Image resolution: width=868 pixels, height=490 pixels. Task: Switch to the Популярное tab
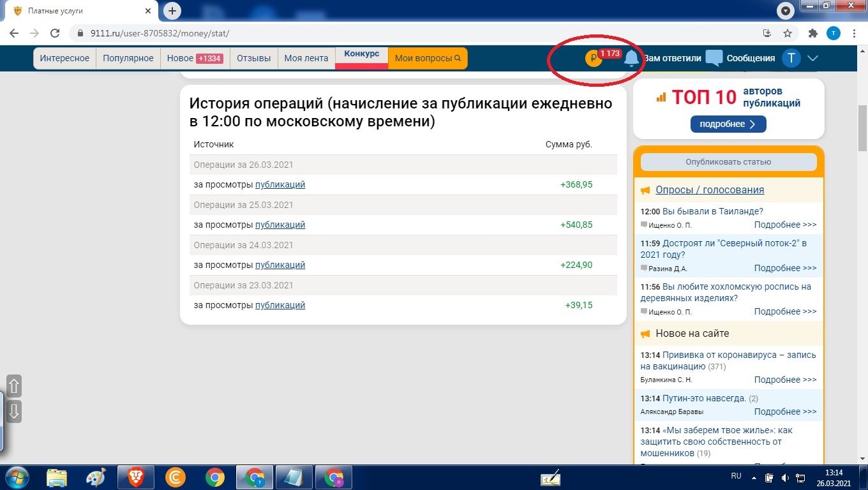pos(128,58)
